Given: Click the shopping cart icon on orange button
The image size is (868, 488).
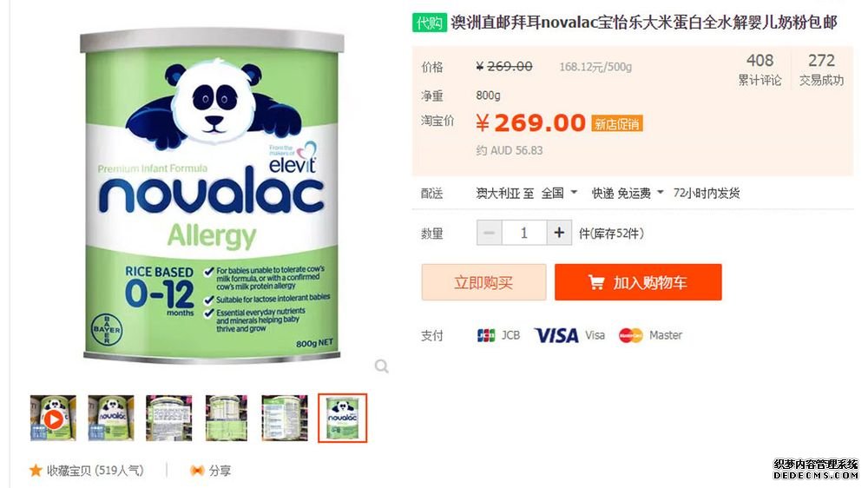Looking at the screenshot, I should click(x=596, y=282).
